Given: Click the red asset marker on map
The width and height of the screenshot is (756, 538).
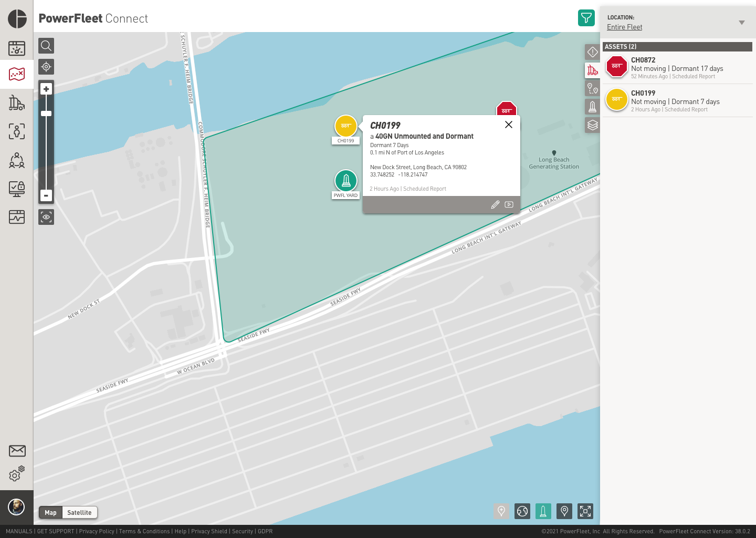Looking at the screenshot, I should (x=507, y=108).
